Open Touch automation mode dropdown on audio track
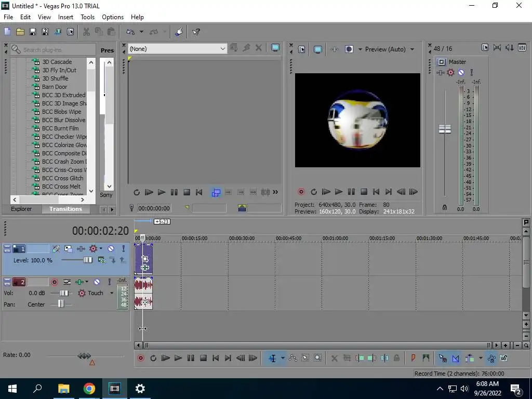 coord(112,293)
